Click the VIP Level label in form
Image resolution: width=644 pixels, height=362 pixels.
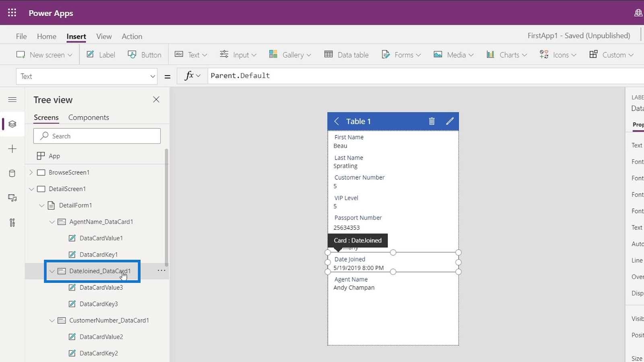click(346, 198)
